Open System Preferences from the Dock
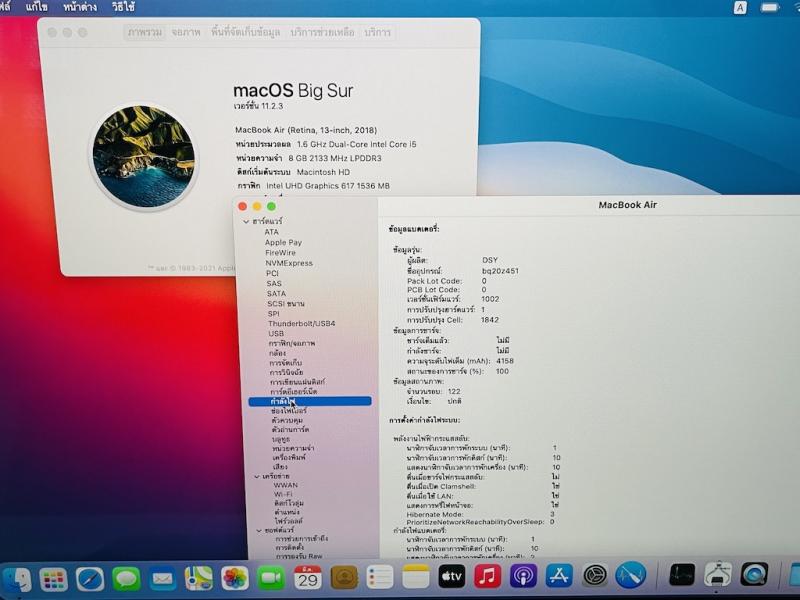 click(595, 576)
